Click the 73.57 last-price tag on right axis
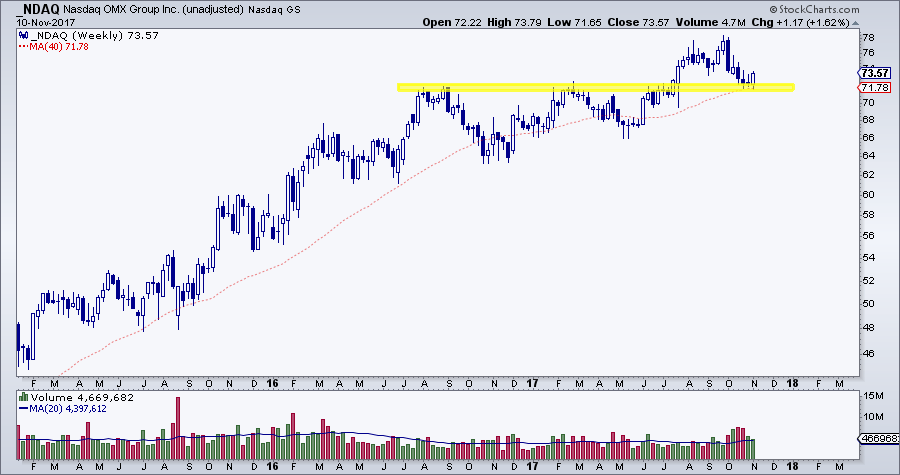This screenshot has height=475, width=900. (x=875, y=73)
